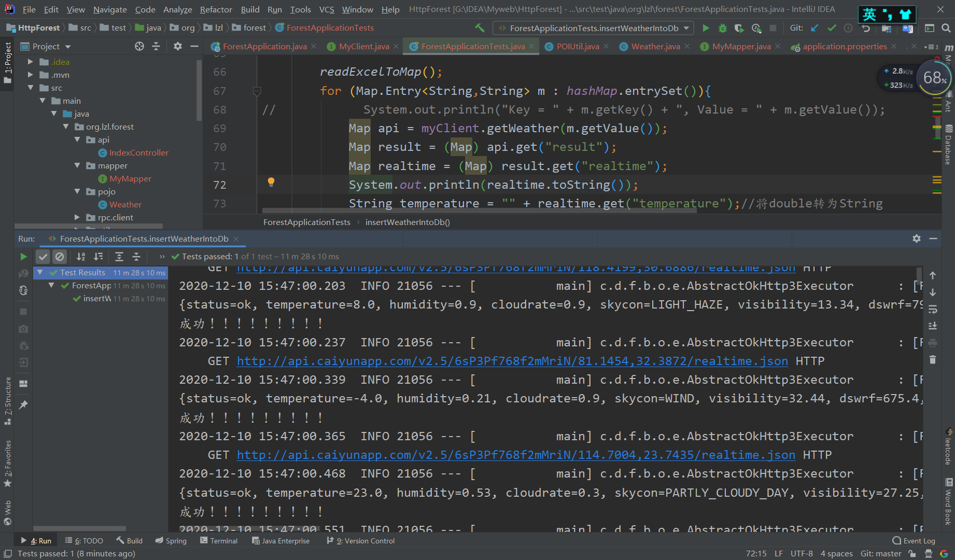Update project from Git with the blue arrow
The height and width of the screenshot is (560, 955).
click(815, 28)
